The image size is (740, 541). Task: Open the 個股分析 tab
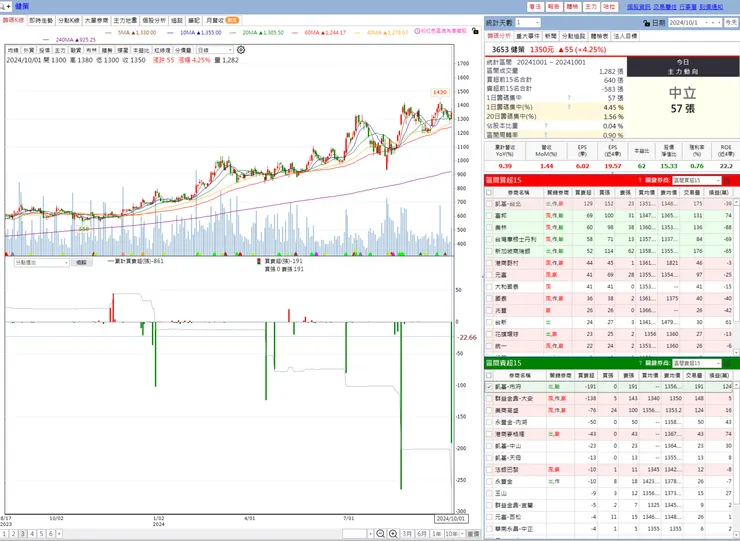(154, 20)
